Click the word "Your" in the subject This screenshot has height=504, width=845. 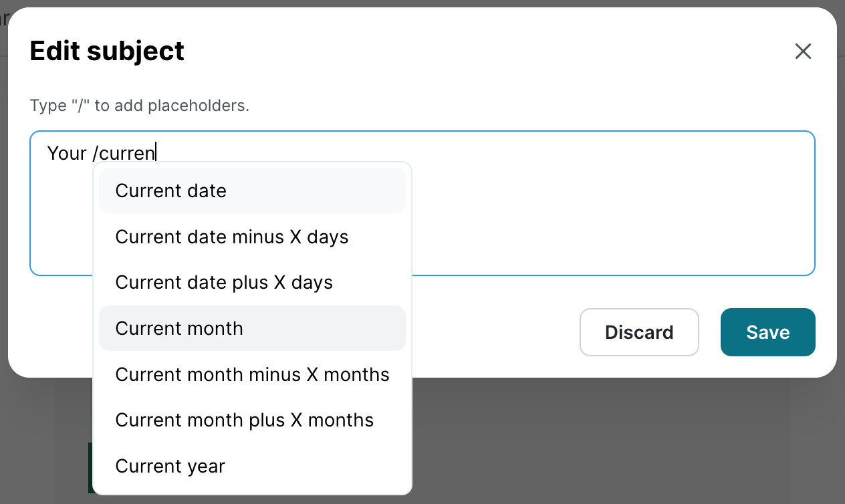point(67,153)
